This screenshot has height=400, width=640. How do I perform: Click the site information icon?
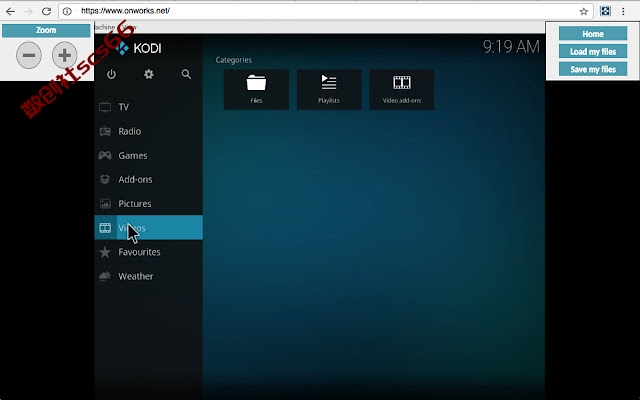[67, 11]
